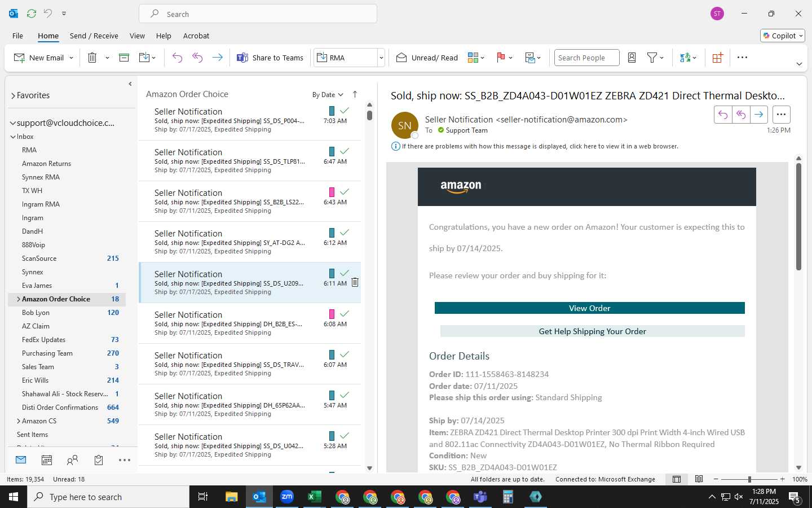Expand the Favorites section
This screenshot has width=812, height=508.
click(x=13, y=95)
